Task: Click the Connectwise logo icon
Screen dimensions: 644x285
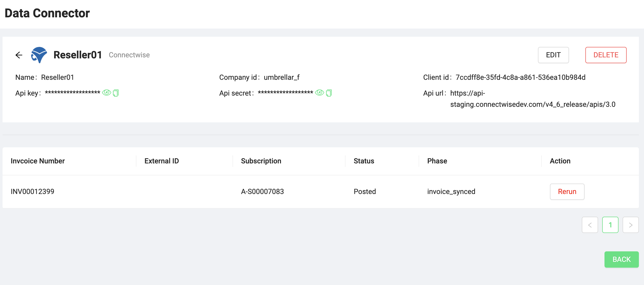Action: tap(39, 55)
